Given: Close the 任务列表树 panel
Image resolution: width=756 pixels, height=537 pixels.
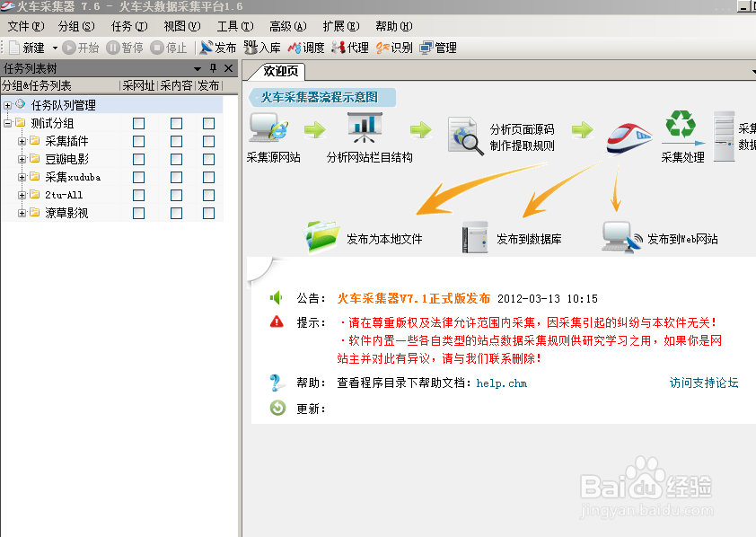Looking at the screenshot, I should click(x=229, y=68).
